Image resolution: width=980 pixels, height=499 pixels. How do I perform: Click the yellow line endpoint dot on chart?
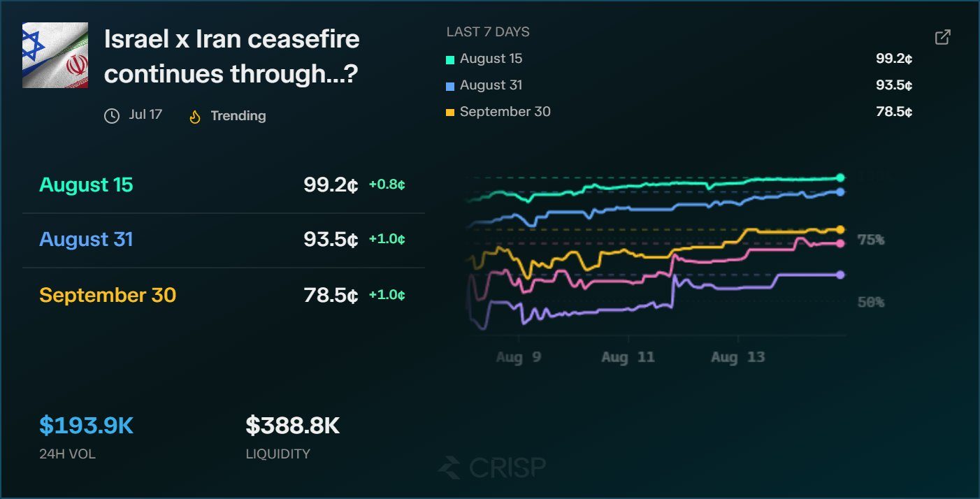click(840, 229)
